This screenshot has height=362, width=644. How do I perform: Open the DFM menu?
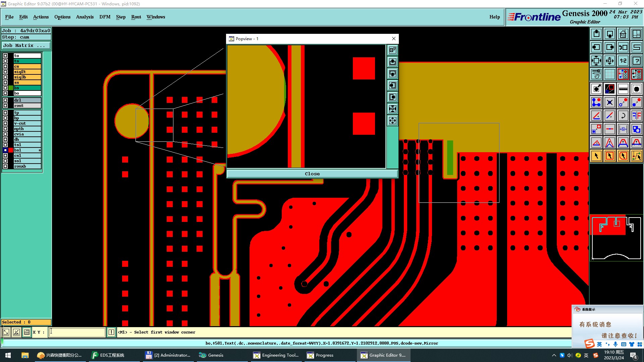tap(105, 17)
